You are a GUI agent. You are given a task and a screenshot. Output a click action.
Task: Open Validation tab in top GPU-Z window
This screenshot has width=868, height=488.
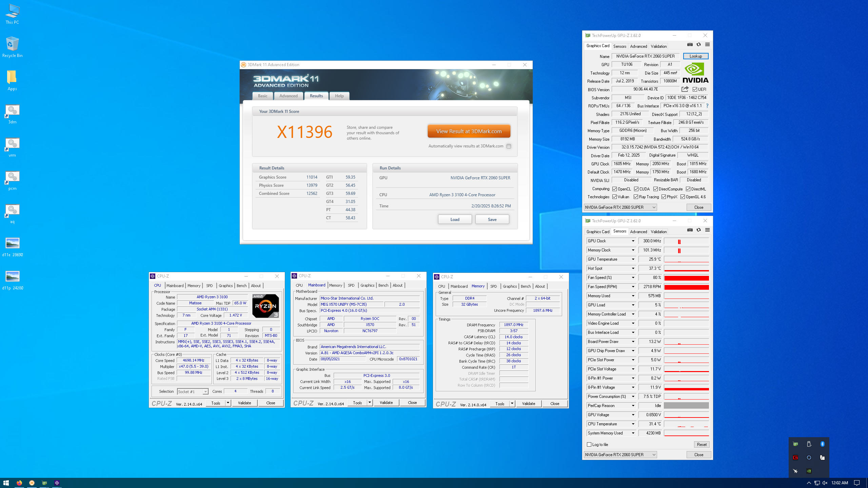(658, 46)
